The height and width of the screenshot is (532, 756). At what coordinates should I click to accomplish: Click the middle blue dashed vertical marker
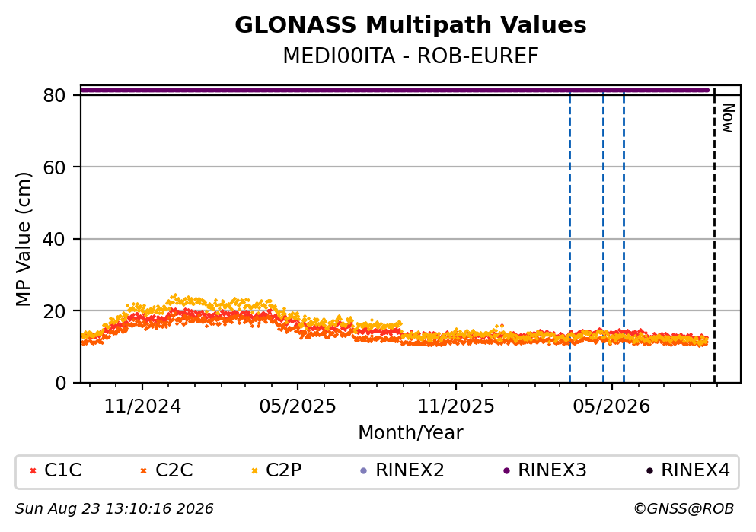pos(603,236)
